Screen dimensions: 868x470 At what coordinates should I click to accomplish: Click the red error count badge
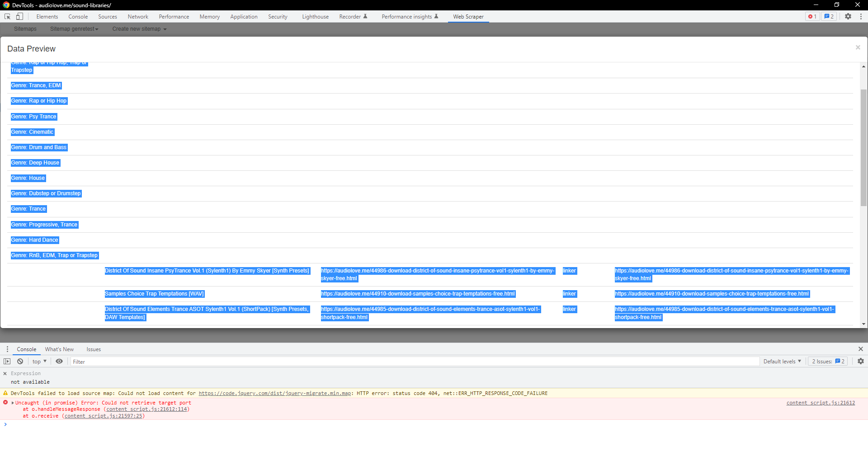[812, 17]
